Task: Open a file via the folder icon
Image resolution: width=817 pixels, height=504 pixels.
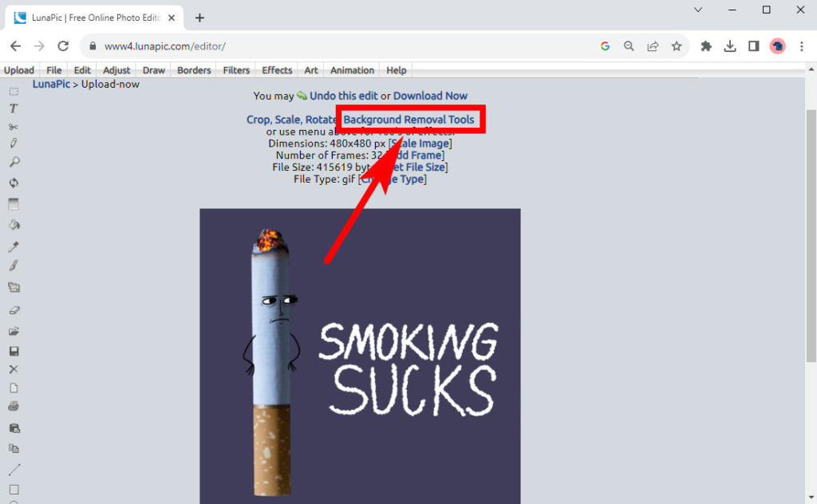Action: [13, 330]
